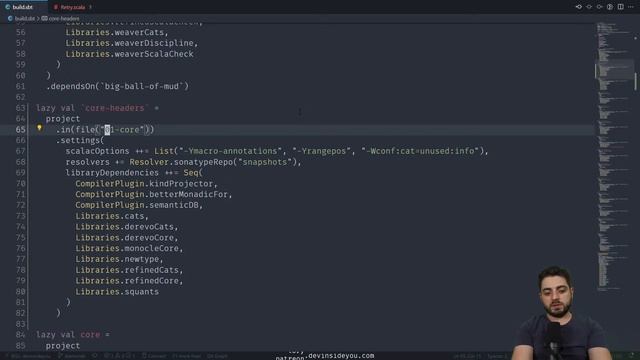Screen dimensions: 640x360
Task: Click "Resolver.sonatypeRepo" on line 68
Action: [181, 162]
